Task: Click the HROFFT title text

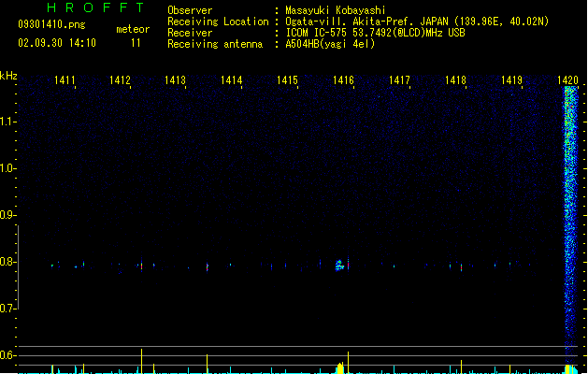Action: pos(95,7)
